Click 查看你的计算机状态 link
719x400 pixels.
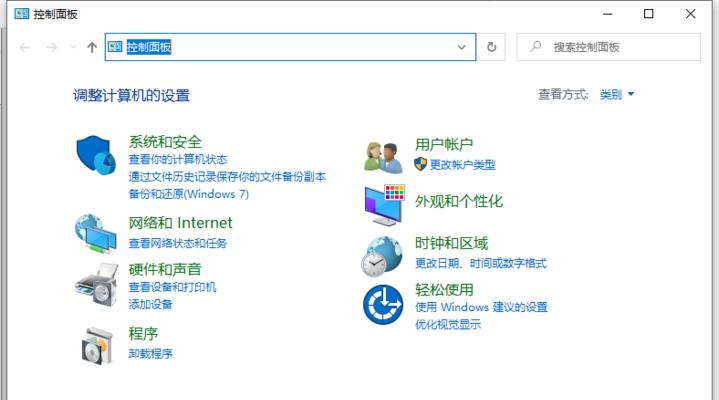(178, 159)
